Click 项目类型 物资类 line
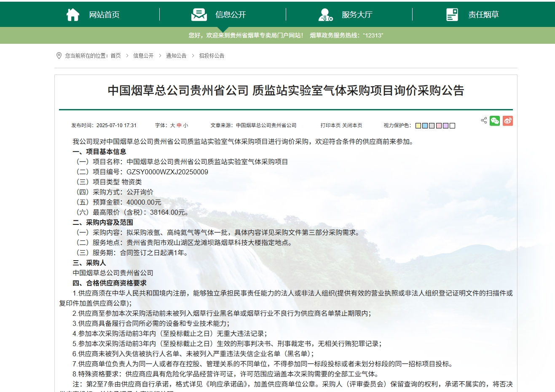The height and width of the screenshot is (392, 555). point(107,182)
